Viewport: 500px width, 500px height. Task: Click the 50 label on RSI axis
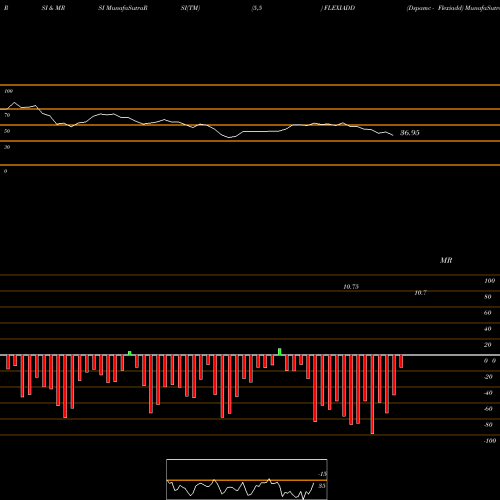[x=7, y=131]
